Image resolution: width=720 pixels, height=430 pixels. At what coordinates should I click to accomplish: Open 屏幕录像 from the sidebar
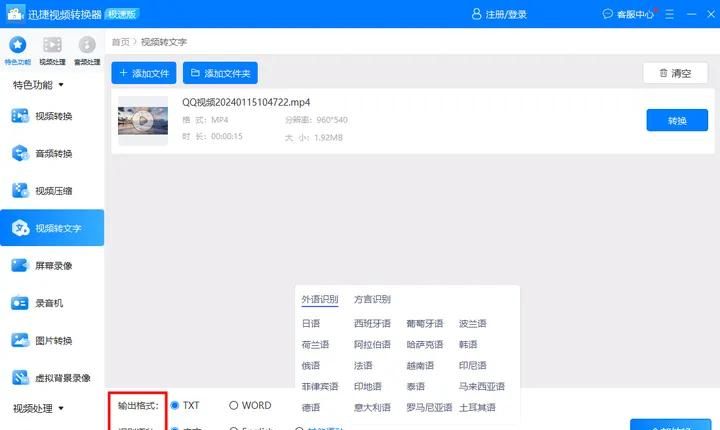pyautogui.click(x=52, y=265)
